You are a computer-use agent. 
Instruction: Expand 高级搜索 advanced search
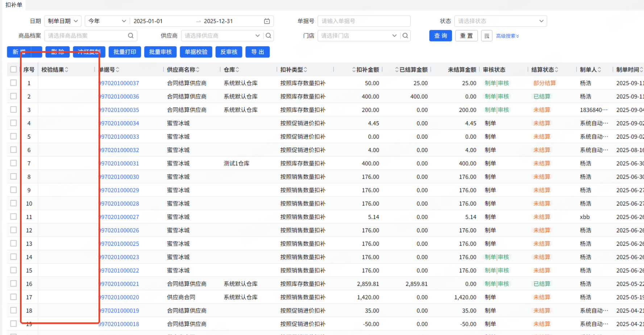[x=507, y=36]
